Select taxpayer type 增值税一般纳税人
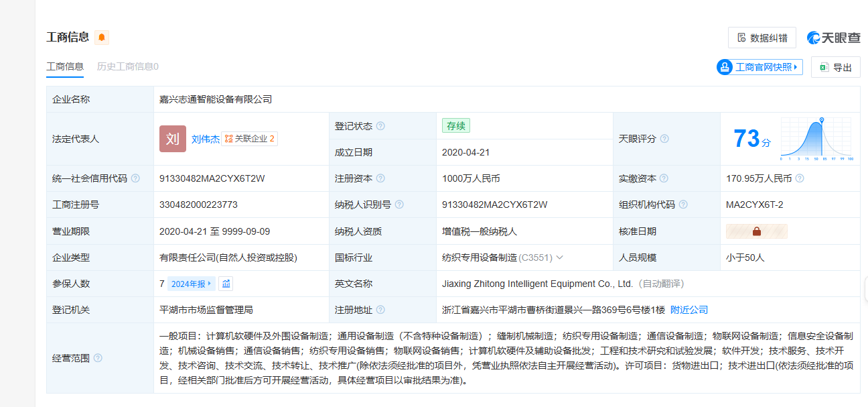This screenshot has height=407, width=868. (480, 231)
